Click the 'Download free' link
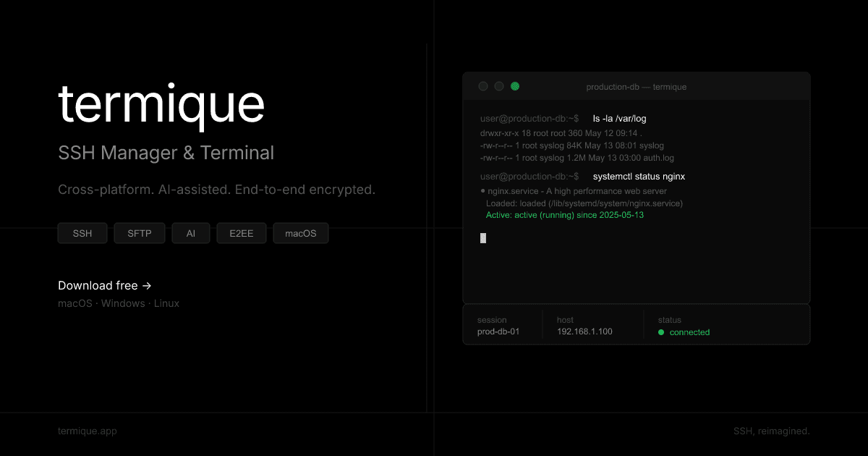The width and height of the screenshot is (868, 456). click(105, 285)
